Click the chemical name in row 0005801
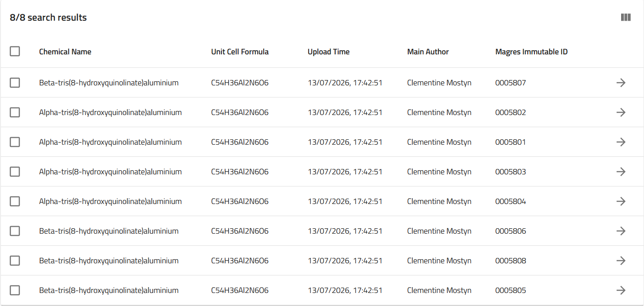This screenshot has height=306, width=644. (110, 142)
